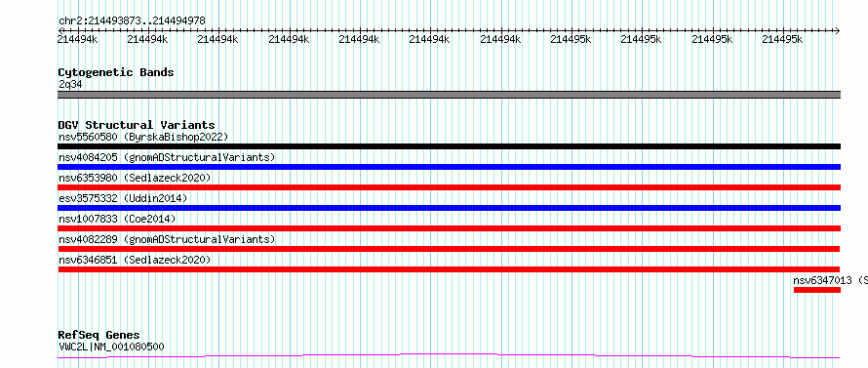Viewport: 868px width, 368px height.
Task: Select the short red nsv6347013 bar
Action: tap(817, 290)
